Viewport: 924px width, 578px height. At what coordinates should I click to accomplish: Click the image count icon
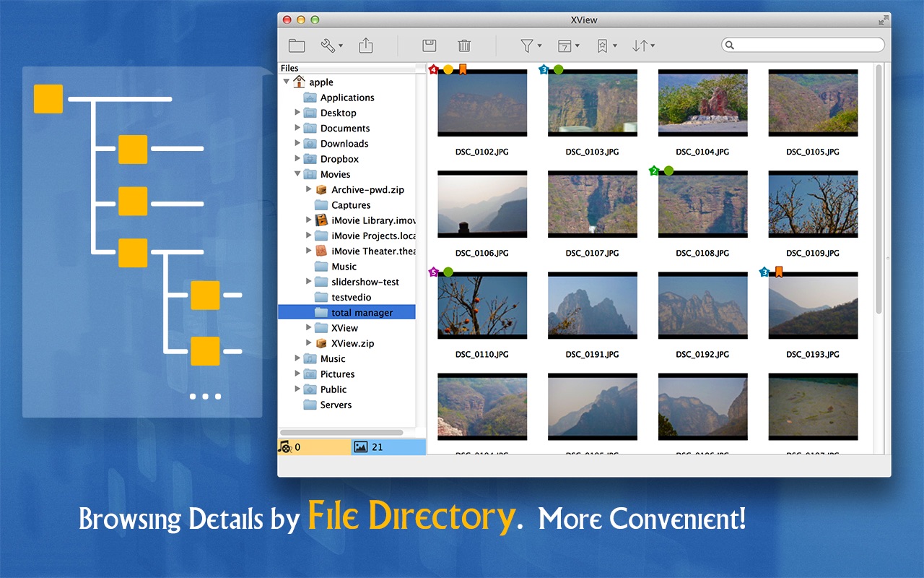tap(361, 447)
